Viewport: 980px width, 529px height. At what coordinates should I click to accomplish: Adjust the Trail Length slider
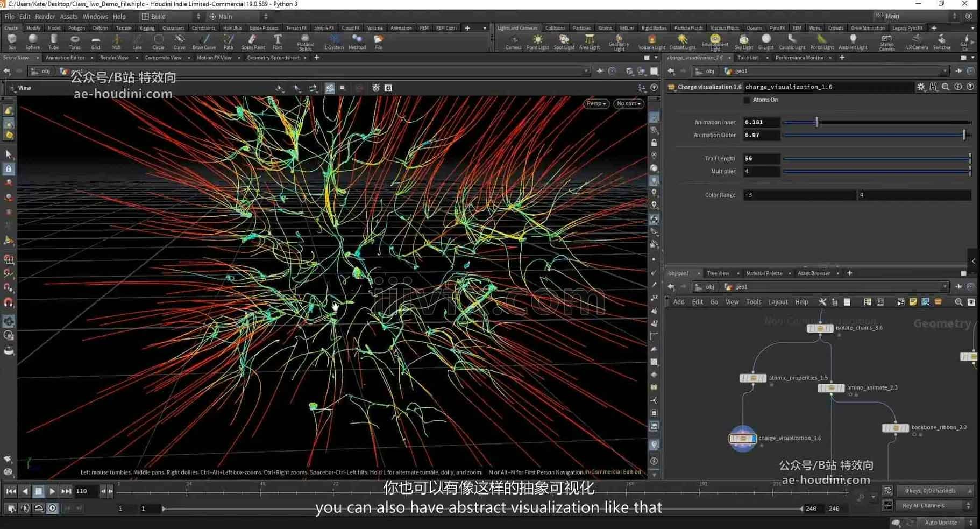coord(877,159)
